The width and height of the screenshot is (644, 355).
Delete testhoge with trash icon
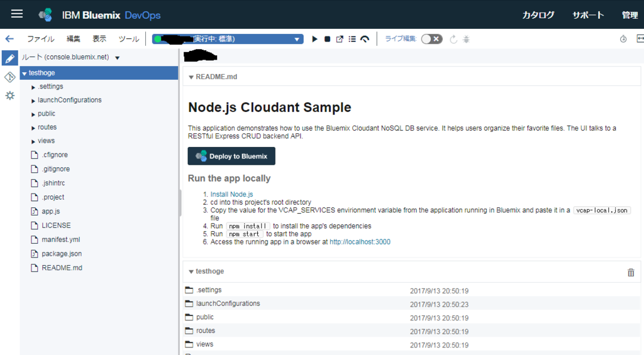click(x=631, y=272)
